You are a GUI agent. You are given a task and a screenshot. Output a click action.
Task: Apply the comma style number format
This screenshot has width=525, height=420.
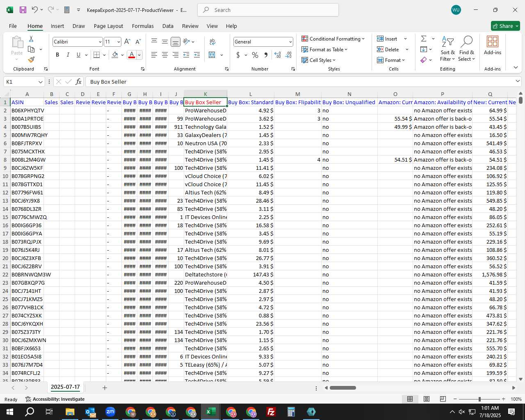tap(266, 55)
